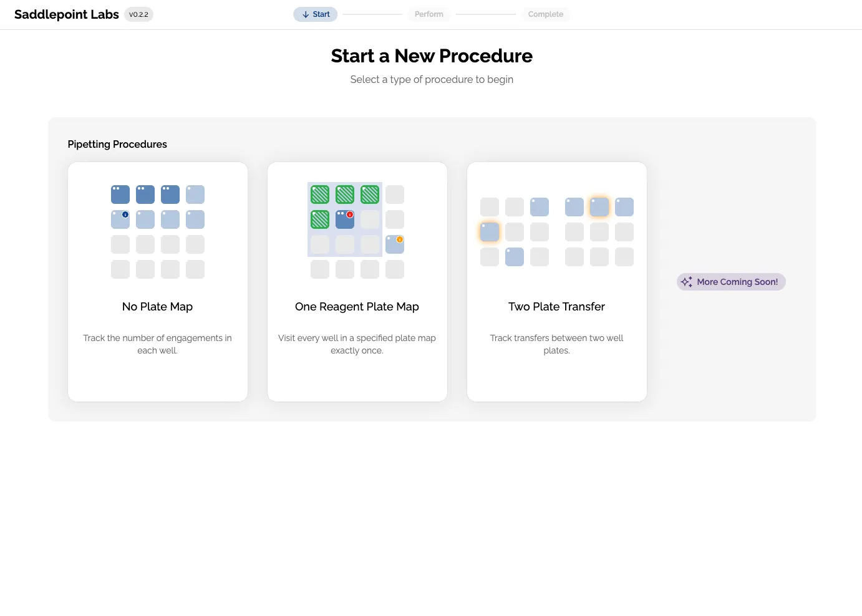This screenshot has width=862, height=616.
Task: Open the One Reagent Plate Map card title
Action: tap(357, 307)
